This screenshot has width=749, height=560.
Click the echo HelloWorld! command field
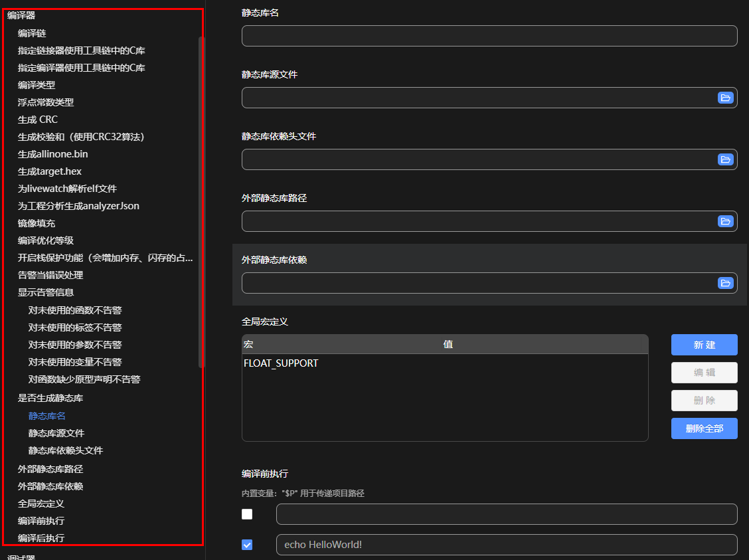pyautogui.click(x=506, y=545)
